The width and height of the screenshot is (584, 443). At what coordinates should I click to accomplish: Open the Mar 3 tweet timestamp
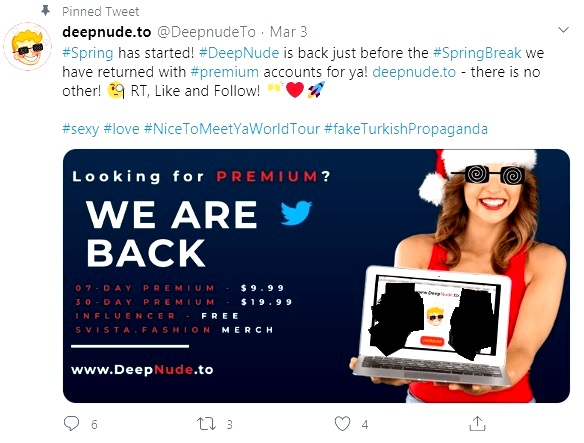point(289,32)
